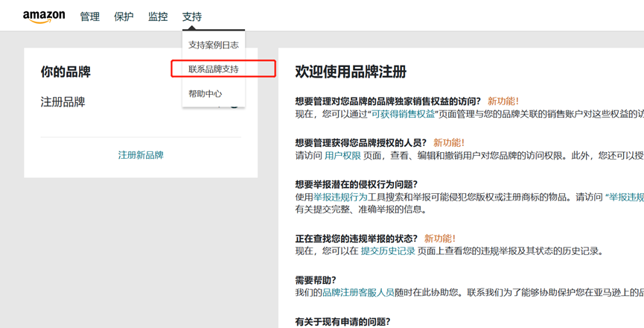Click the 举报违规行为 tool link
Image resolution: width=644 pixels, height=328 pixels.
(340, 198)
